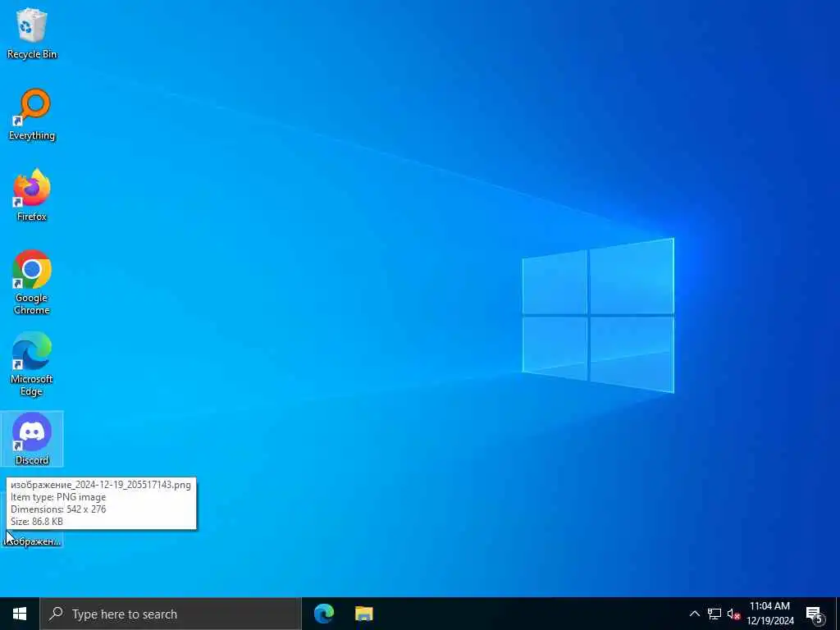Click the 'Type here to search' box
The height and width of the screenshot is (630, 840).
[x=171, y=614]
